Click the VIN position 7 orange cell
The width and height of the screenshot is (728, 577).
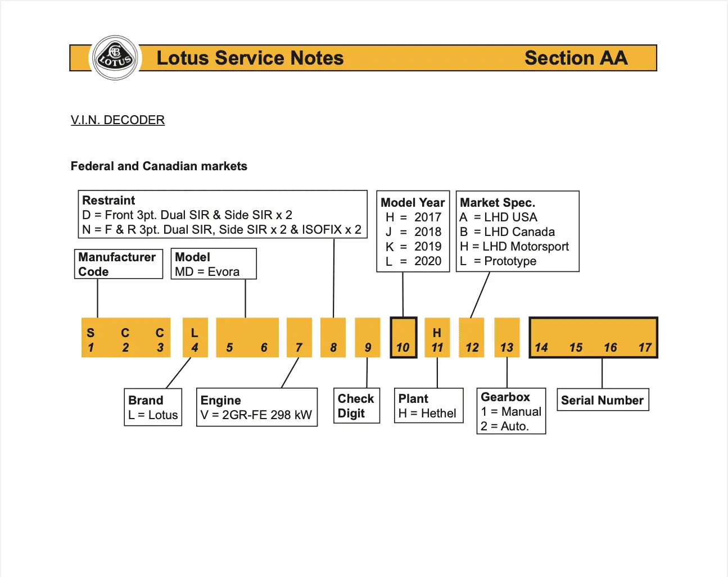299,338
